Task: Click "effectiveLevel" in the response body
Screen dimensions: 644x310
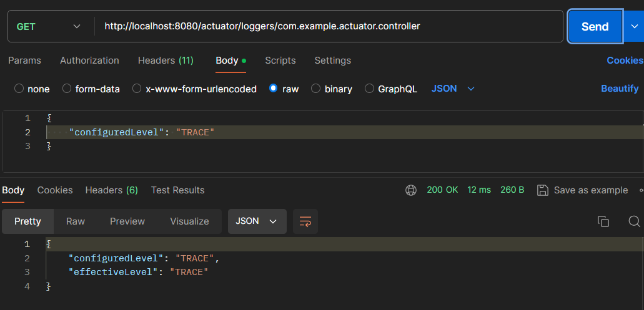Action: tap(114, 273)
